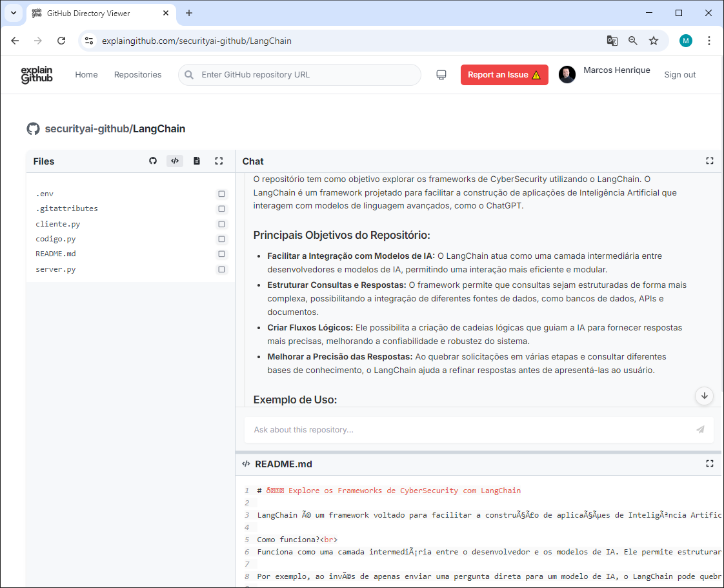This screenshot has width=724, height=588.
Task: Check the server.py file checkbox
Action: [221, 269]
